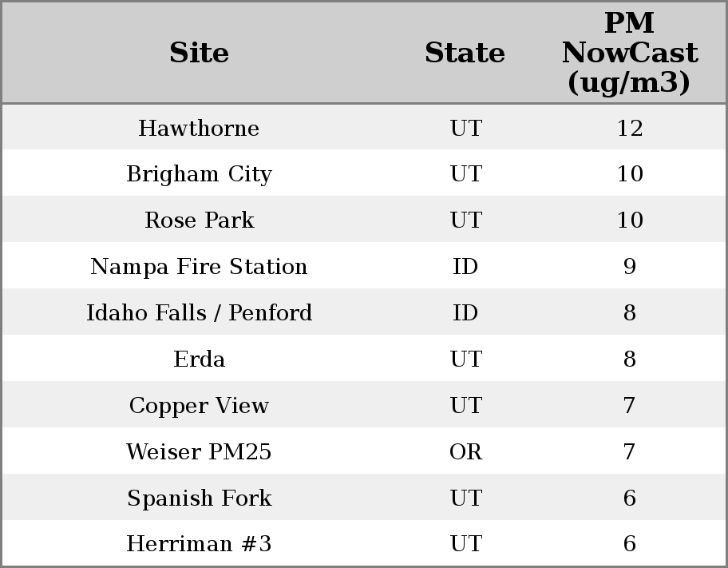Select the Hawthorne site cell
The width and height of the screenshot is (728, 568).
click(199, 129)
